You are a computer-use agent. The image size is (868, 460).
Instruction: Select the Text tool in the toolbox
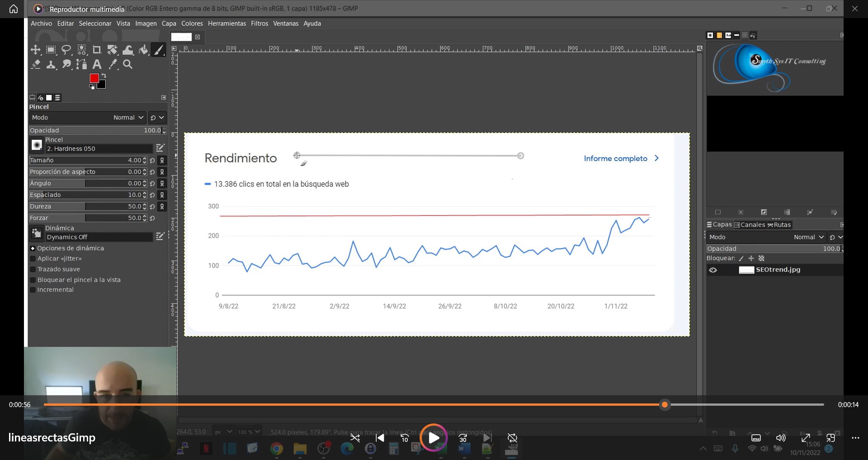tap(97, 65)
